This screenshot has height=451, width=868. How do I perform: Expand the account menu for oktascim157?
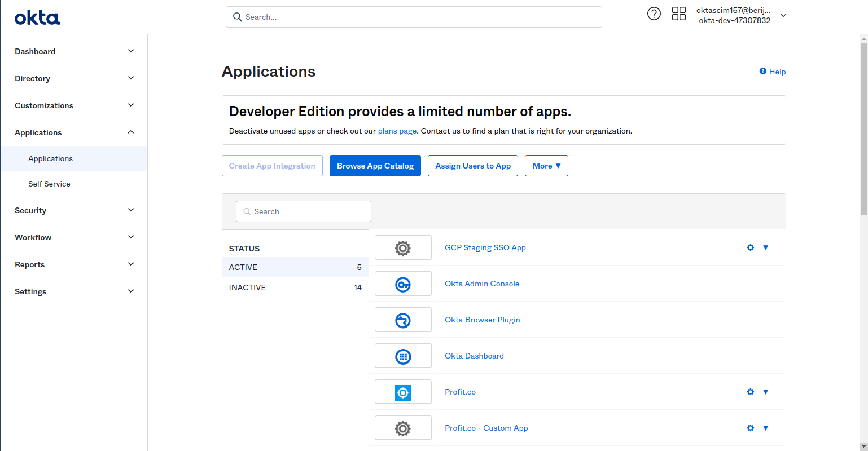click(783, 16)
